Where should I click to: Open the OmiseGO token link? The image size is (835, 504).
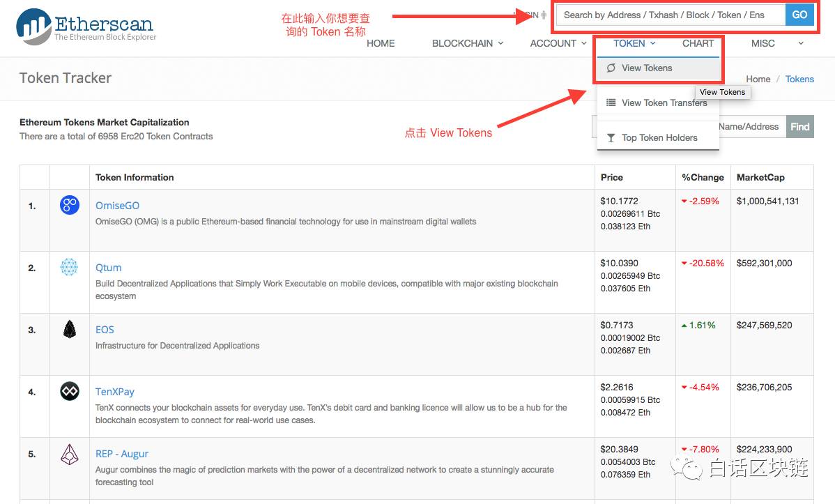[117, 206]
